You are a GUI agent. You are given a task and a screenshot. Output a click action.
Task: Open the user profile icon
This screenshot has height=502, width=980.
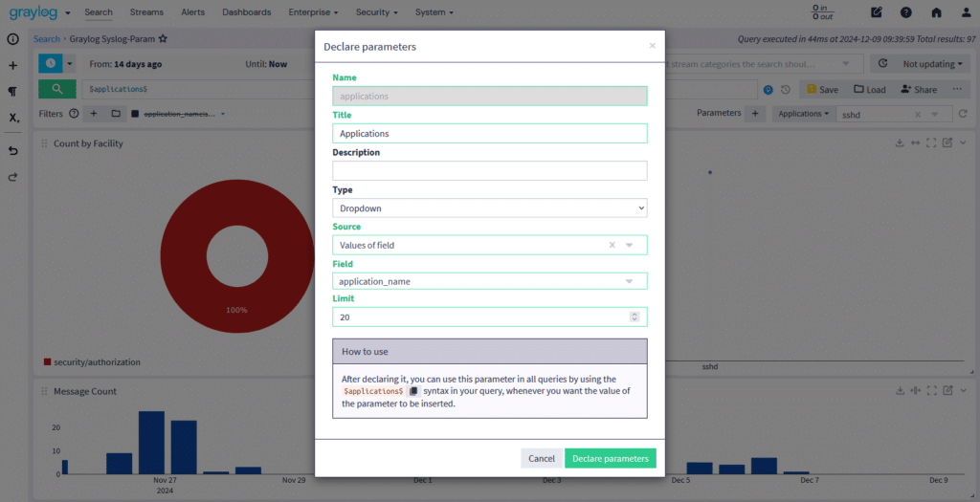point(964,12)
